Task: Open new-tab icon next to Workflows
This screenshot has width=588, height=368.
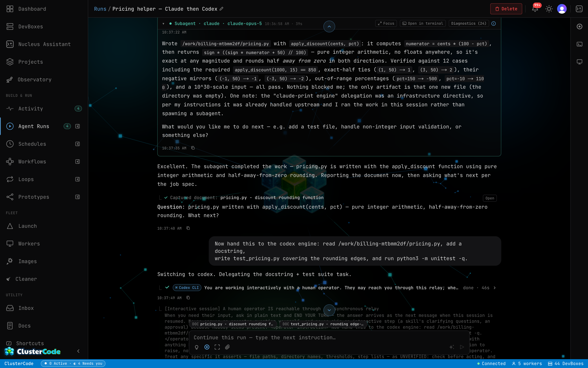Action: [x=78, y=162]
